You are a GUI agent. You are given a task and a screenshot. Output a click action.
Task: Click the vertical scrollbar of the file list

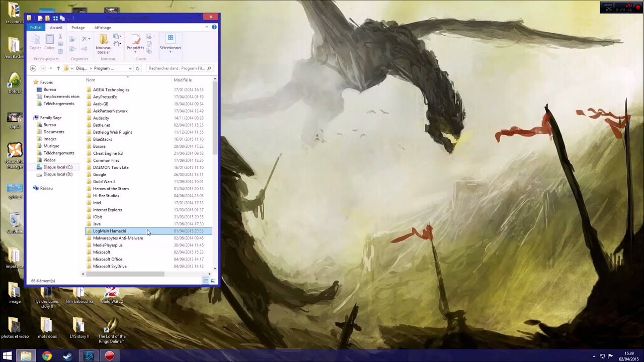215,118
